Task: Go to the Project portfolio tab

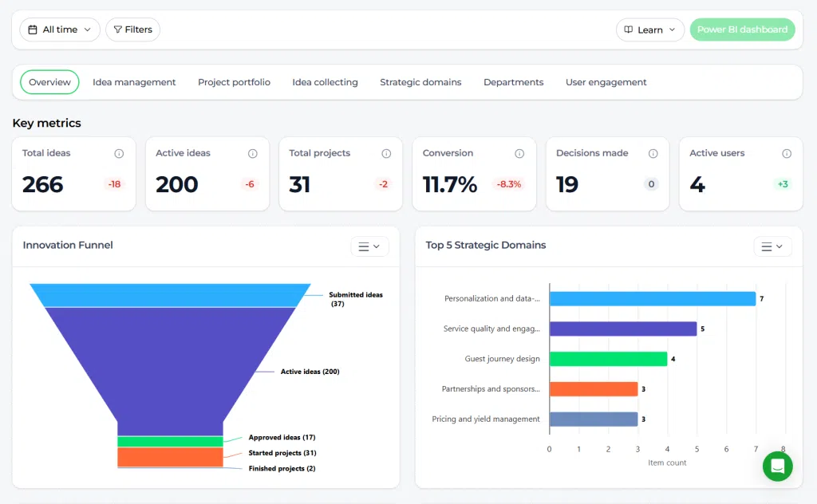Action: (234, 82)
